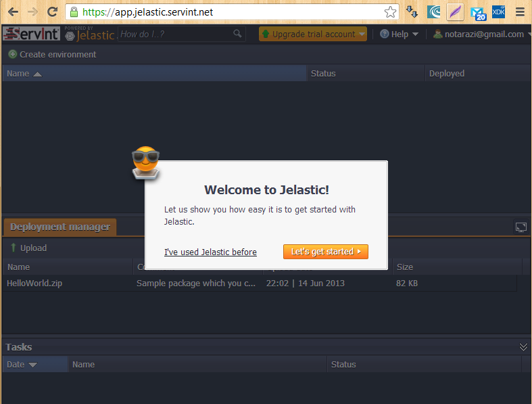Click the sunglasses mascot icon
Image resolution: width=532 pixels, height=404 pixels.
[x=145, y=162]
